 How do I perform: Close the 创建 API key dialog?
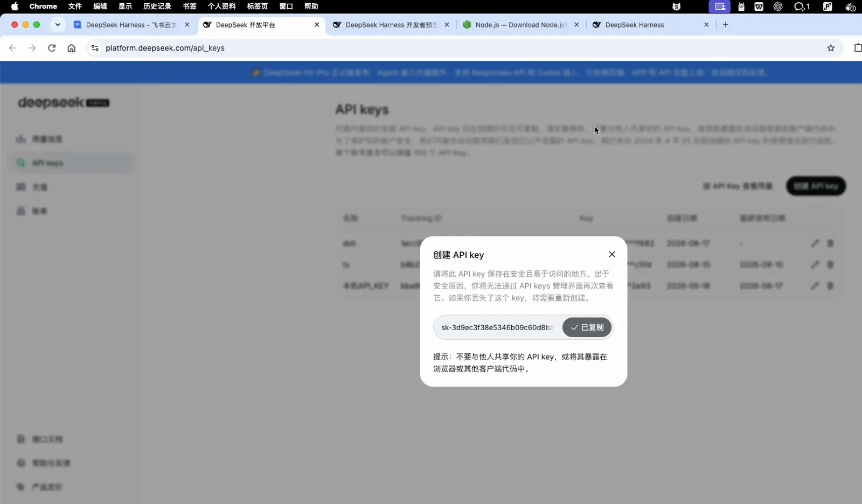pyautogui.click(x=612, y=254)
